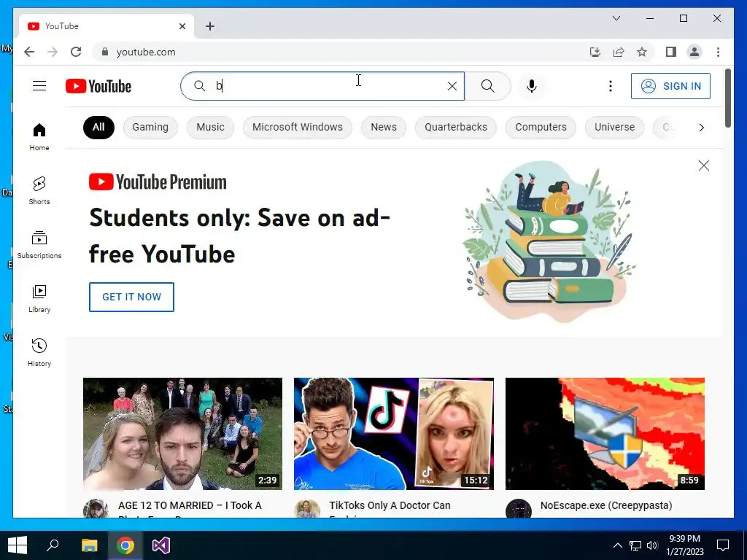
Task: Click the magnifier search button
Action: point(487,86)
